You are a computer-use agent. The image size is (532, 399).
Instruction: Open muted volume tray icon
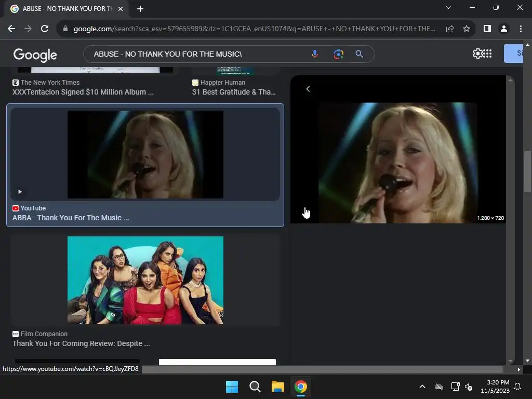coord(469,387)
